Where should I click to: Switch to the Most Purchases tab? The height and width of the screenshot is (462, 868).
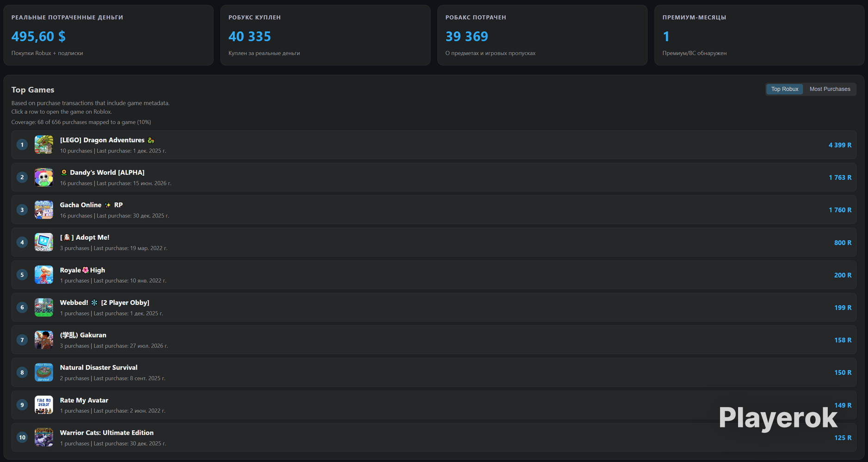pyautogui.click(x=830, y=89)
